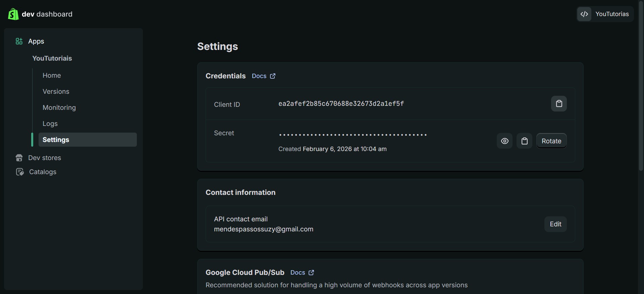
Task: Select the YouTutoriais app entry
Action: pyautogui.click(x=52, y=58)
